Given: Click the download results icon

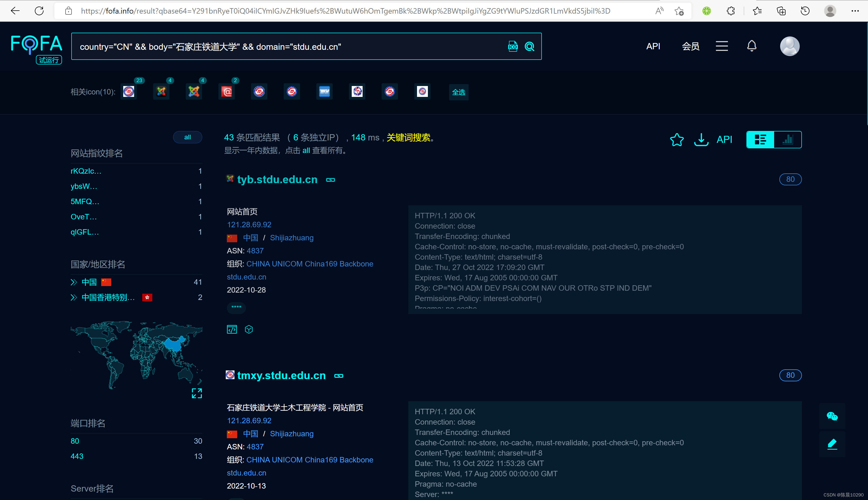Looking at the screenshot, I should (701, 139).
